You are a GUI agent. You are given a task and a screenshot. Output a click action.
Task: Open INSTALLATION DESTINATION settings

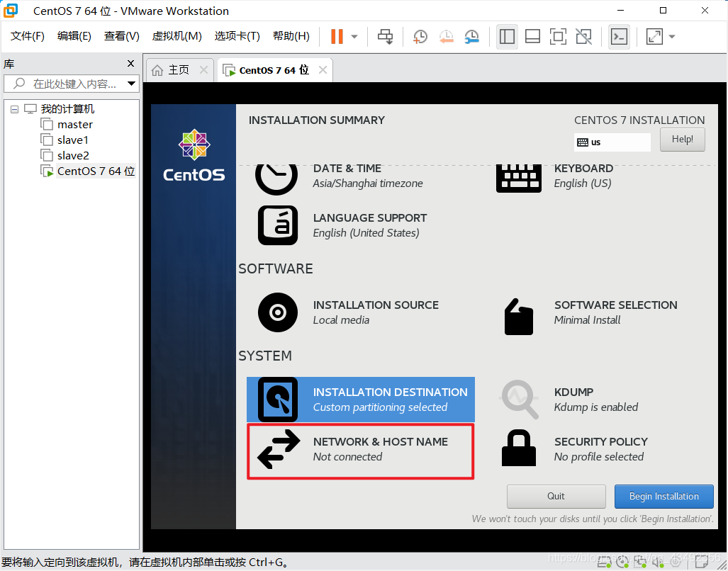click(x=360, y=399)
